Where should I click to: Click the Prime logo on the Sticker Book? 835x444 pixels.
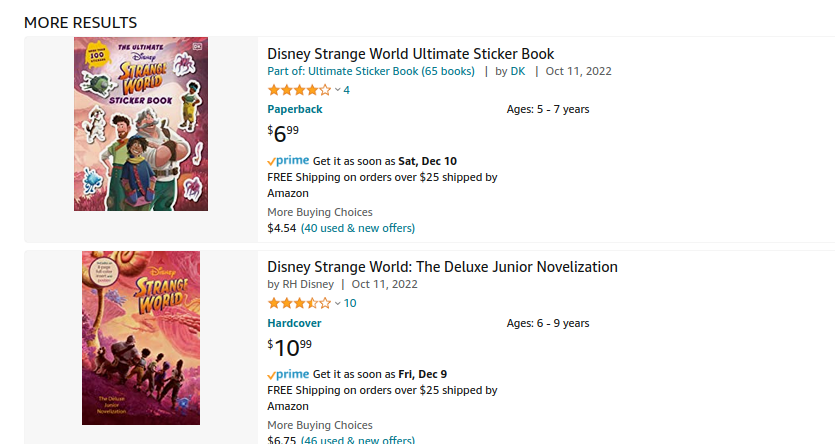tap(288, 161)
